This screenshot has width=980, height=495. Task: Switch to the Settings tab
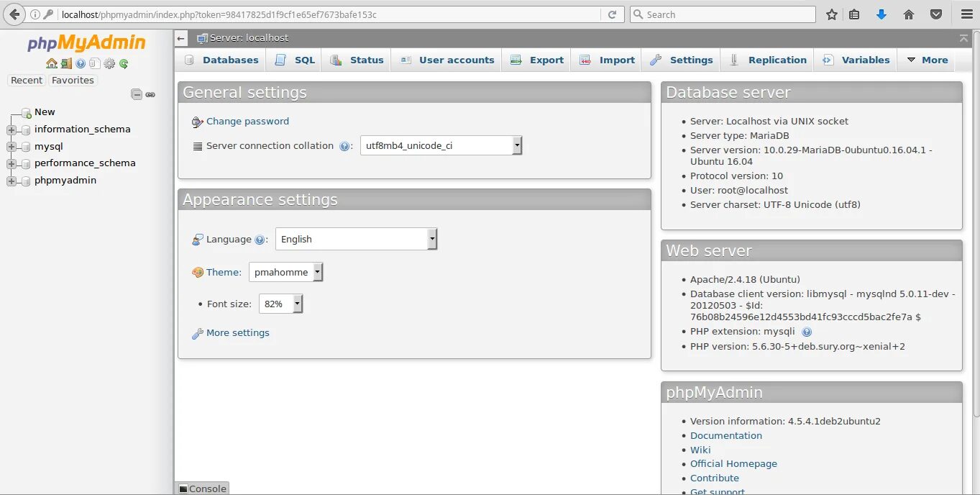681,60
